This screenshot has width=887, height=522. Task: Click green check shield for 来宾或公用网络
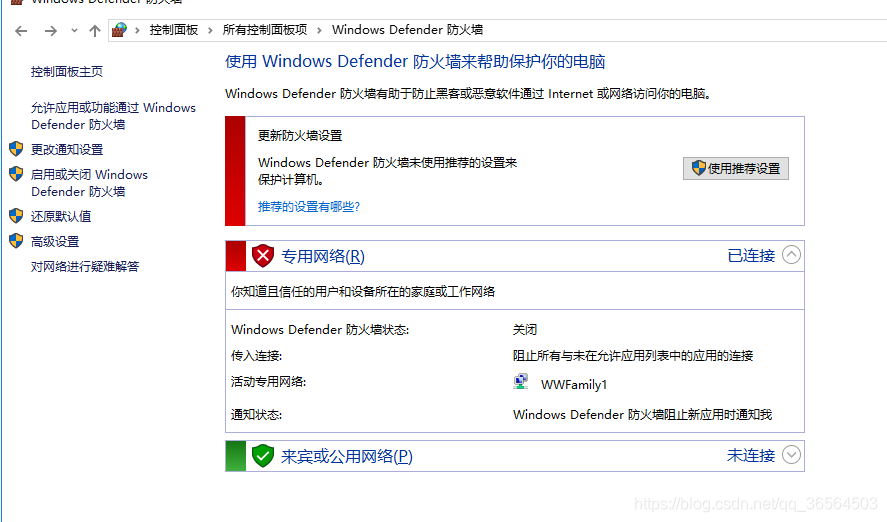coord(263,455)
